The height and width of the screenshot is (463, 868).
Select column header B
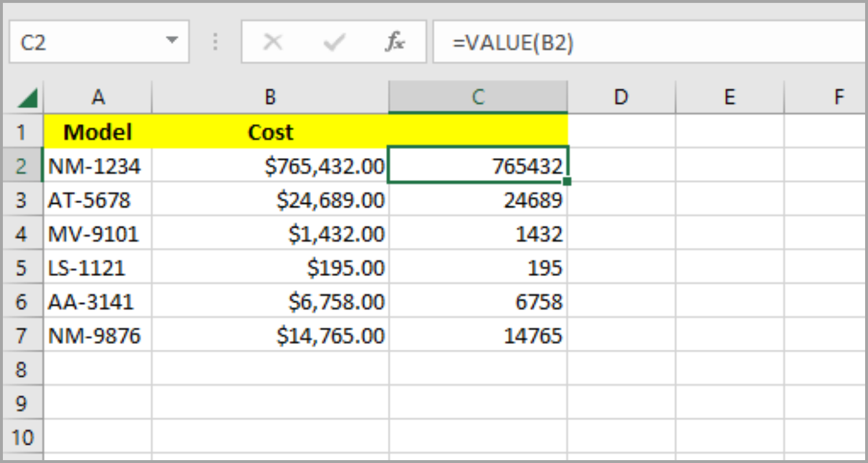point(270,97)
